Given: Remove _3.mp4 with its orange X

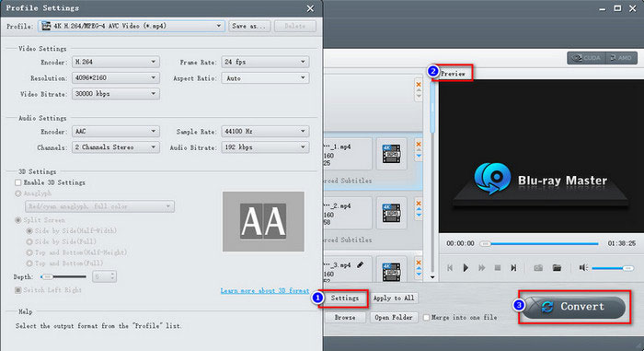Looking at the screenshot, I should tap(419, 263).
